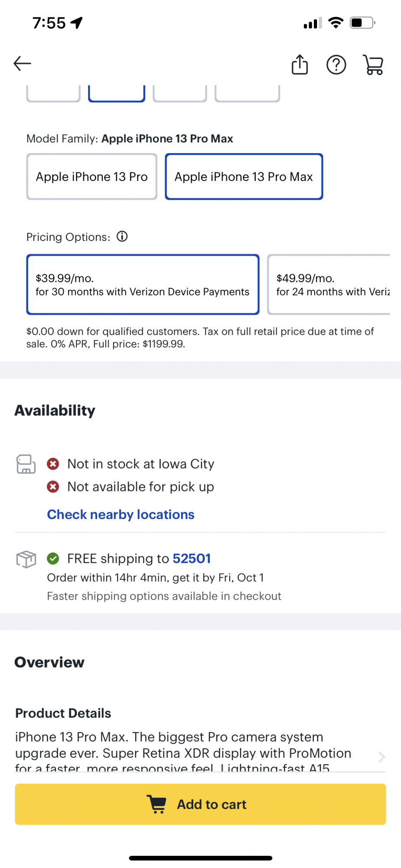Tap the back arrow icon

click(x=23, y=64)
